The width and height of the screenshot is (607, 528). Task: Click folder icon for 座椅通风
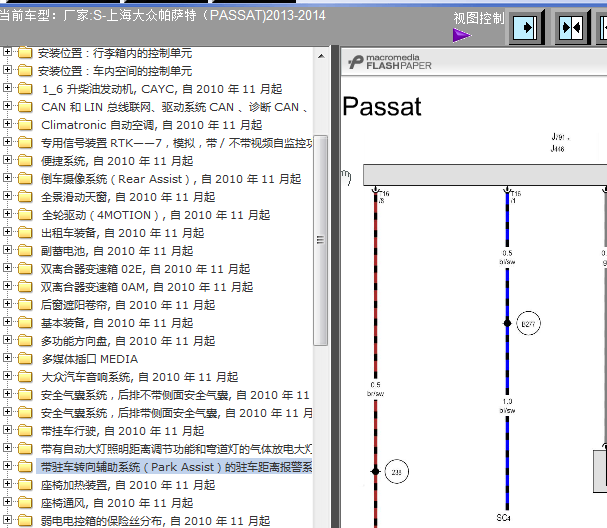point(25,503)
